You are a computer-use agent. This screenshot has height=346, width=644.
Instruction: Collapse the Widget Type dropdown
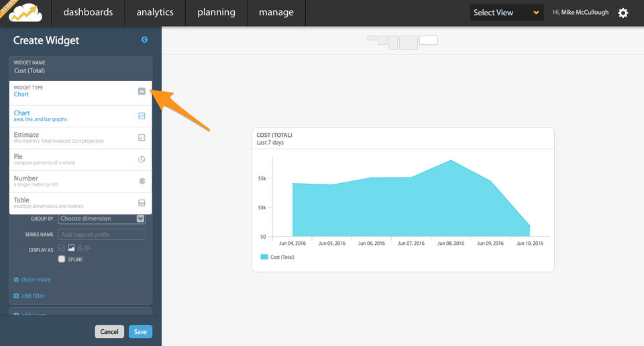point(142,91)
